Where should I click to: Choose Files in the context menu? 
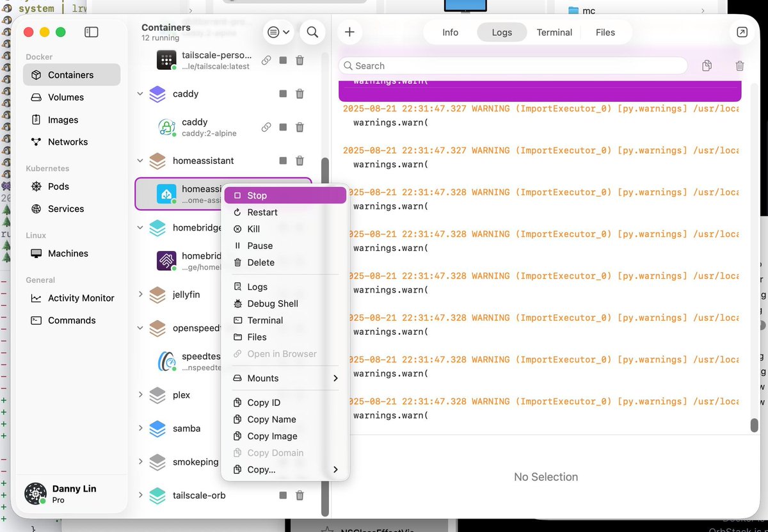click(x=285, y=337)
